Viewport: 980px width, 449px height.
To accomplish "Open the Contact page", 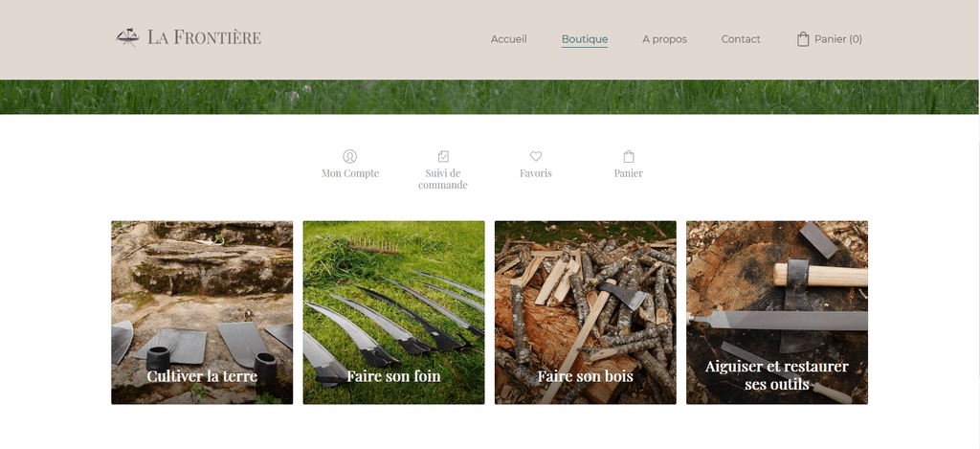I will click(741, 39).
